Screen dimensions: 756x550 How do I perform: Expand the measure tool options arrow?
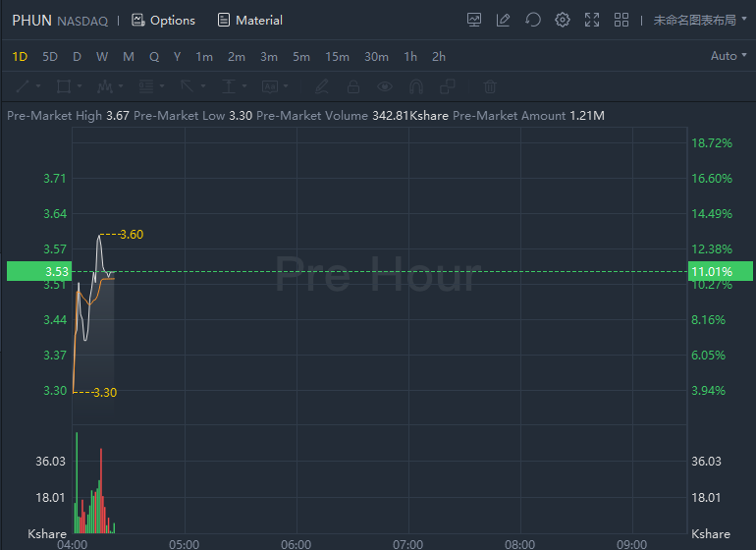244,86
